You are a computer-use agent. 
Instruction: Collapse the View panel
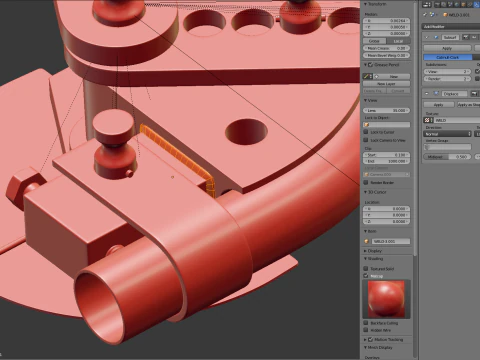pos(365,100)
